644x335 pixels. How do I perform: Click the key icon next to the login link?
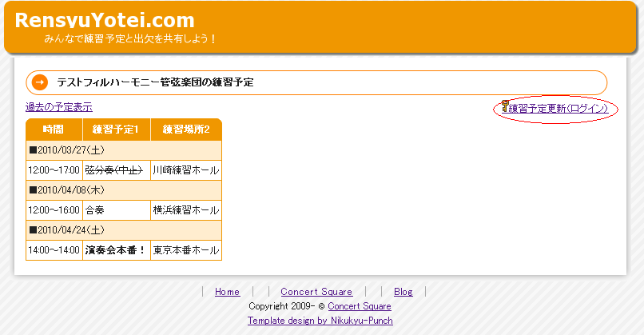[504, 107]
